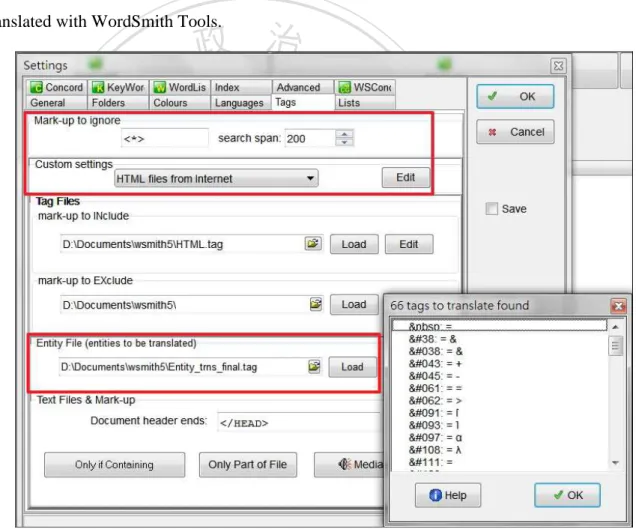This screenshot has width=636, height=529.
Task: Click the search span value field
Action: coord(310,138)
